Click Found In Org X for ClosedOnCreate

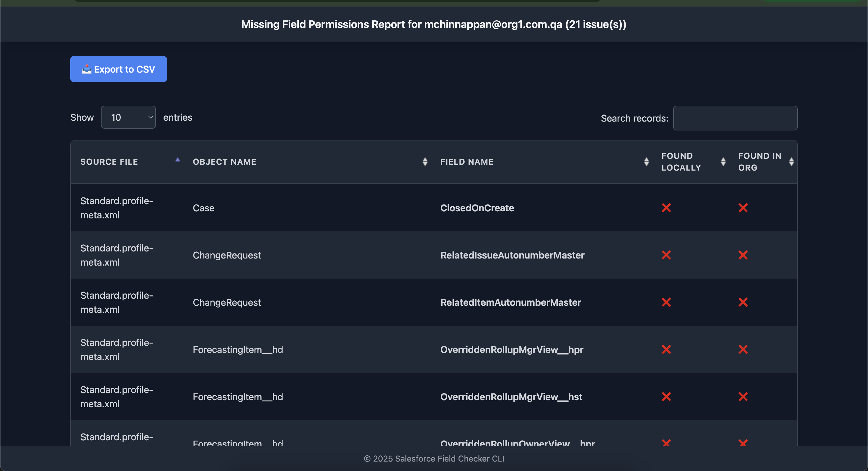(743, 208)
